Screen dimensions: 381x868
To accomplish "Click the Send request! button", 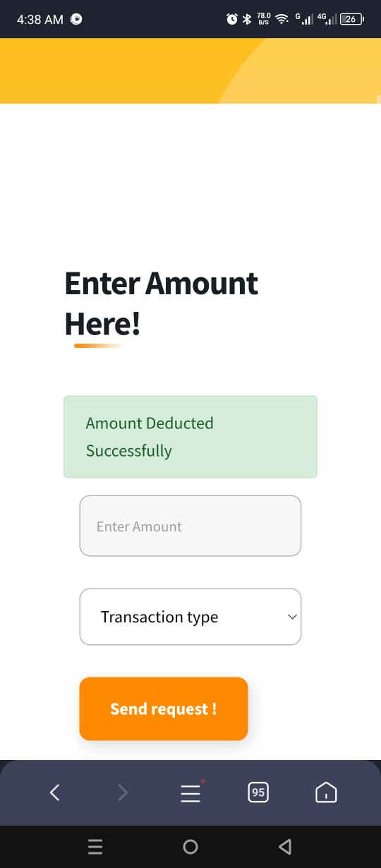I will tap(164, 709).
